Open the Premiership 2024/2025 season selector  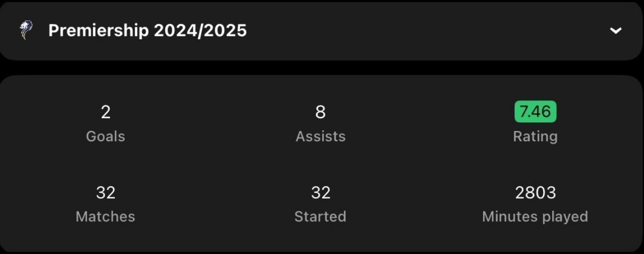[x=322, y=31]
